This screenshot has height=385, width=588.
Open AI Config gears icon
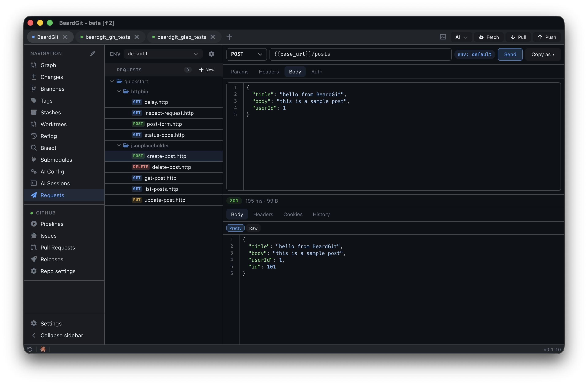(34, 171)
